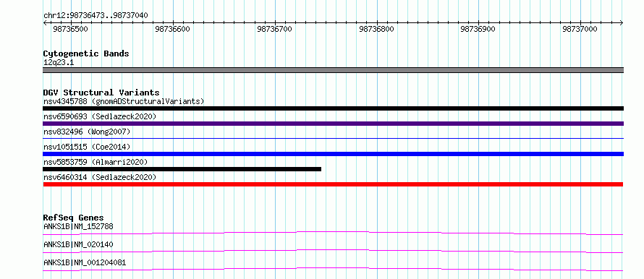Click the thin blue line for nsv832496
This screenshot has width=644, height=279.
click(x=333, y=139)
